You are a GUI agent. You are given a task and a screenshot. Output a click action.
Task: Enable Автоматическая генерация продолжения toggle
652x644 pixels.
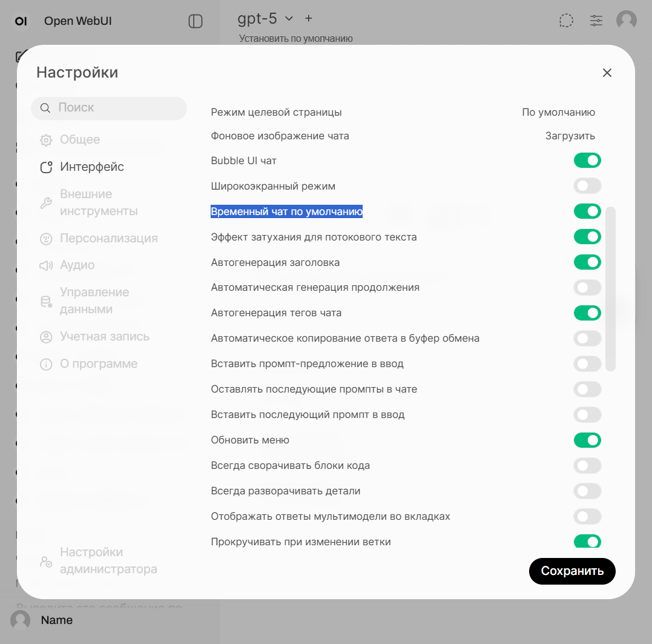[x=587, y=288]
